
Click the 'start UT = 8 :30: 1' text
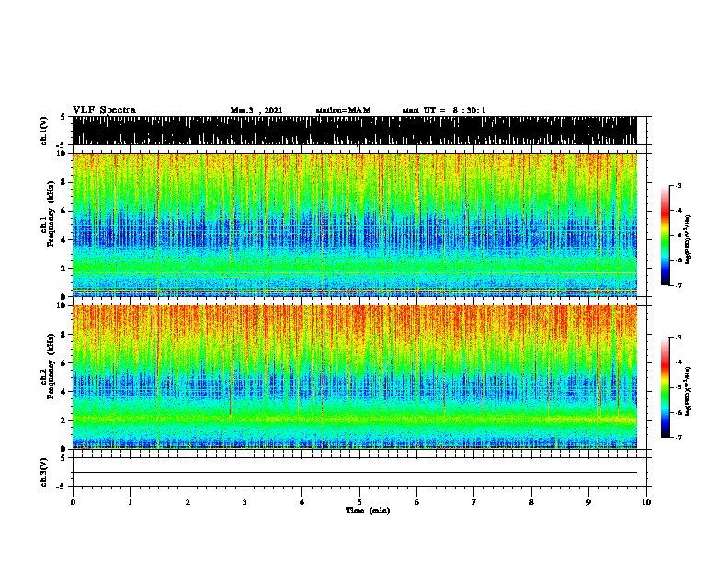pyautogui.click(x=444, y=110)
